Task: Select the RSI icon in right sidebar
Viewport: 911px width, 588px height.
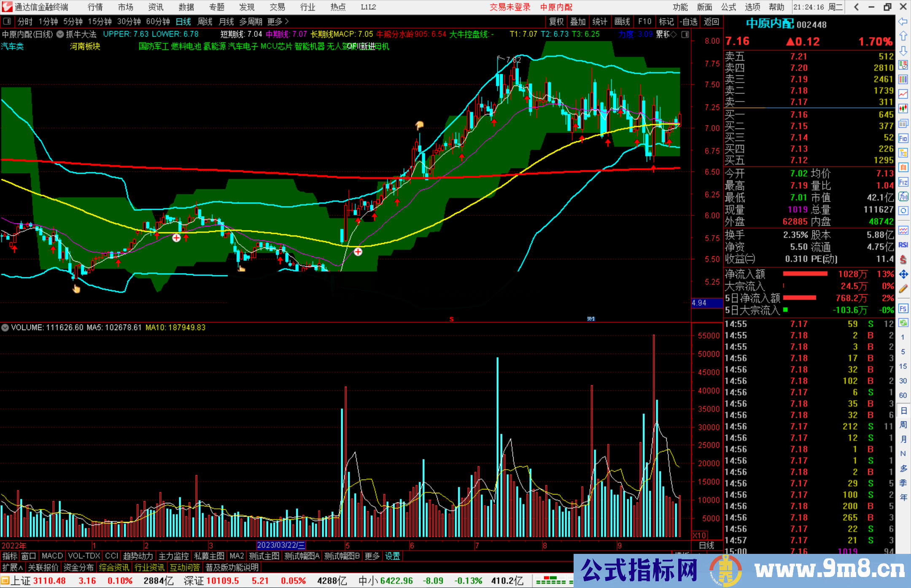Action: [903, 245]
